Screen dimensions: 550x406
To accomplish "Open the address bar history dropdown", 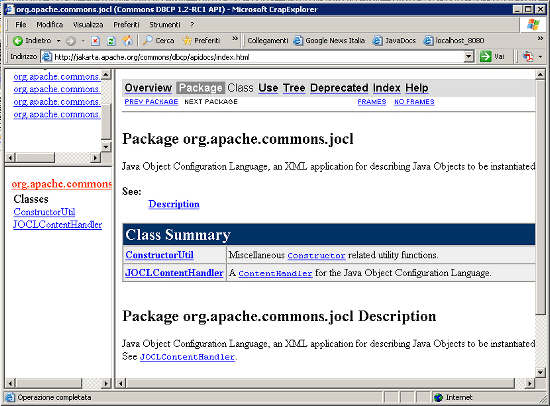I will pyautogui.click(x=469, y=56).
